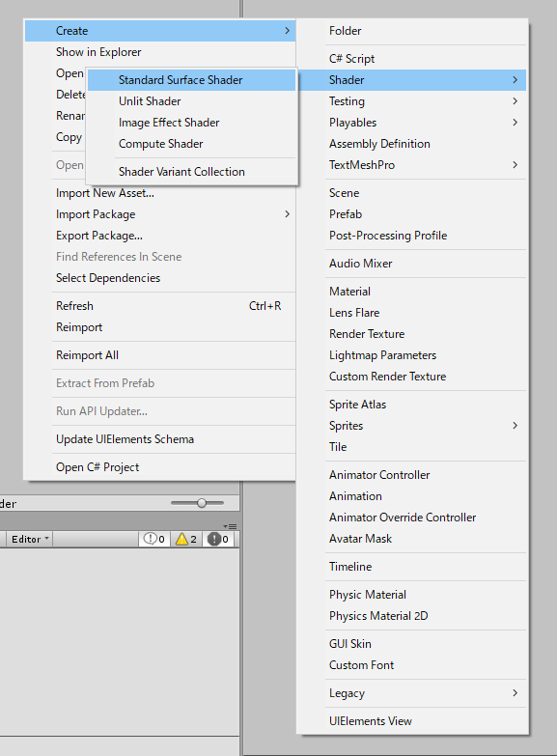Viewport: 557px width, 756px height.
Task: Expand the Import Package submenu
Action: pyautogui.click(x=160, y=214)
